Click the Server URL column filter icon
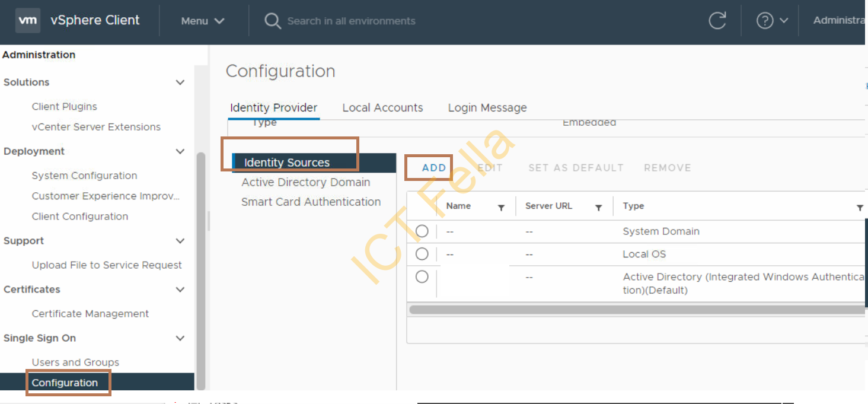This screenshot has width=868, height=404. (x=599, y=207)
